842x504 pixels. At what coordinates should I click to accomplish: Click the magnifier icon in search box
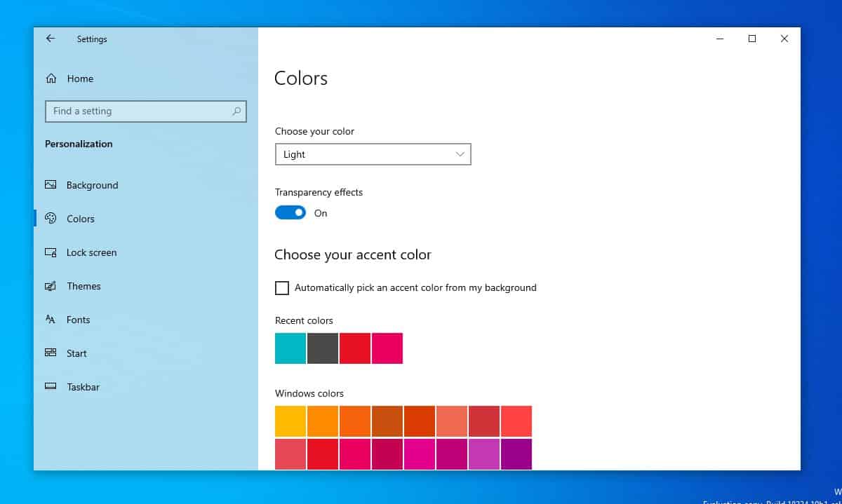tap(236, 111)
